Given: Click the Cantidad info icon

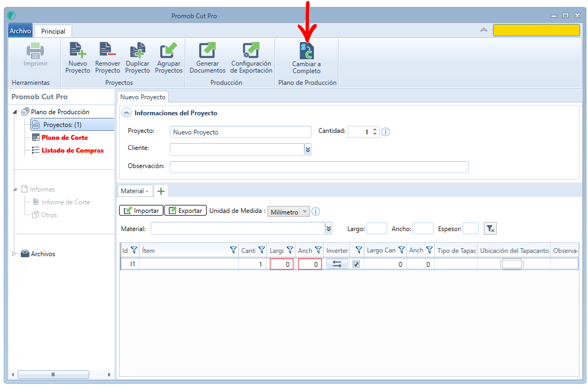Looking at the screenshot, I should [x=386, y=132].
